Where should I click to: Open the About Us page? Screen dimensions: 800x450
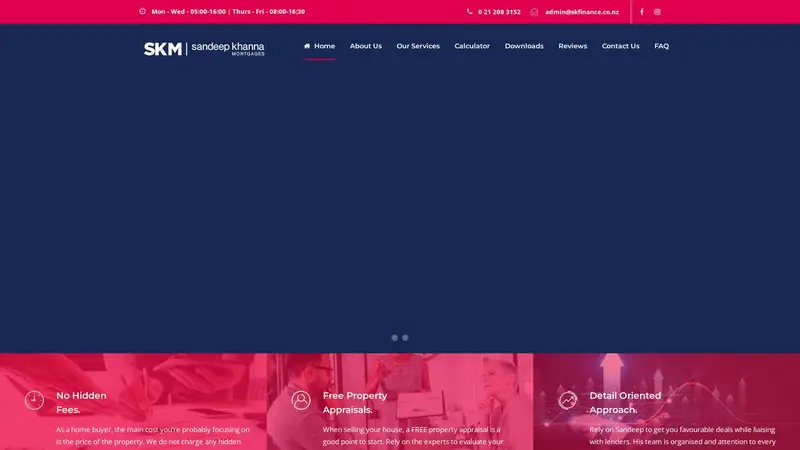(366, 46)
